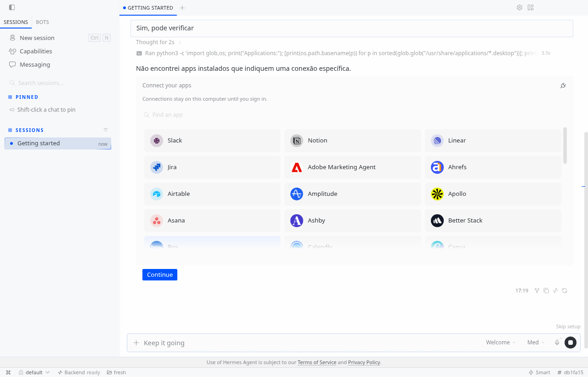This screenshot has height=377, width=588.
Task: Open the default profile dropdown in status bar
Action: tap(34, 372)
